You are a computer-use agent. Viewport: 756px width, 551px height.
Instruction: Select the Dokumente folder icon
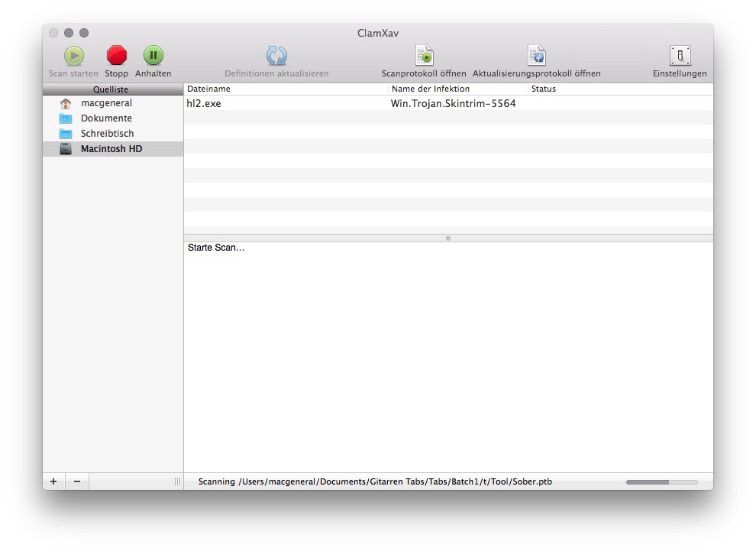[66, 118]
